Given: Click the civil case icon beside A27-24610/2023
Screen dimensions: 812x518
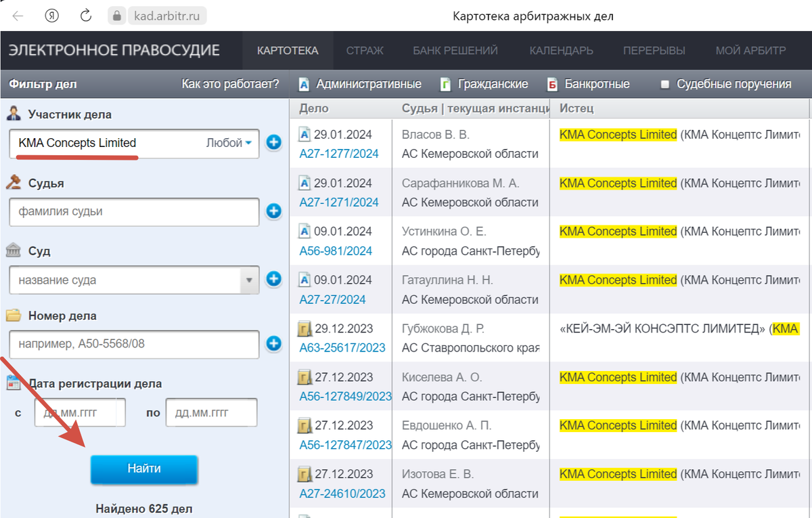Looking at the screenshot, I should 304,474.
